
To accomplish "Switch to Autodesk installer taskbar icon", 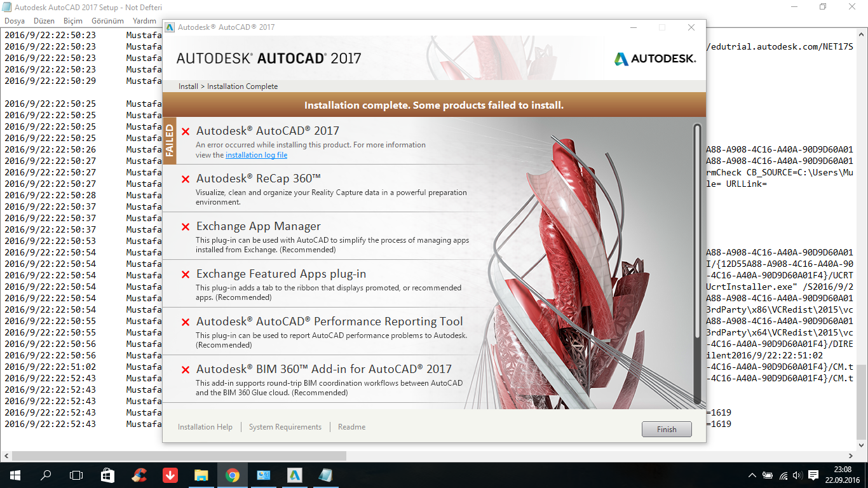I will pos(294,475).
